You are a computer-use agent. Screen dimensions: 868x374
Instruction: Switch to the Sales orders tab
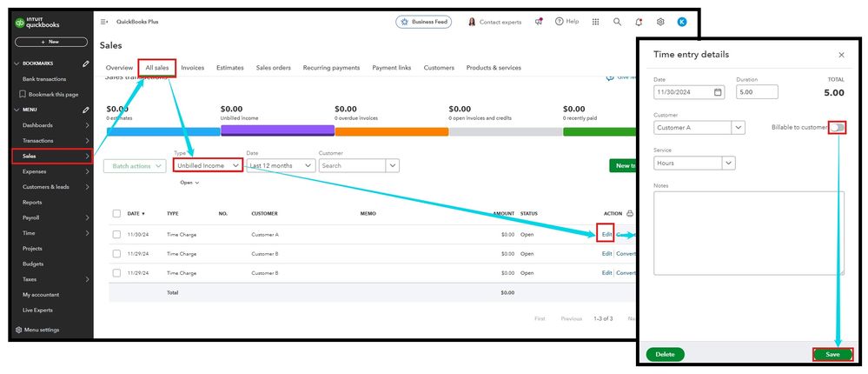[273, 68]
